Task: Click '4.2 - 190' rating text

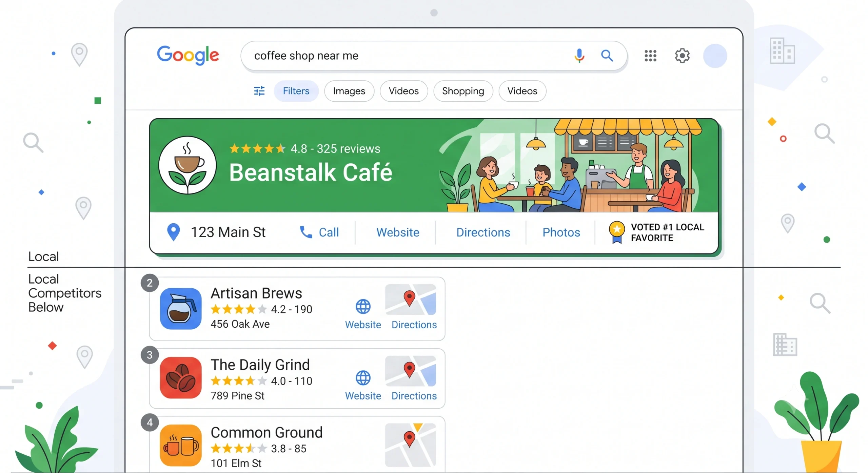Action: tap(292, 309)
